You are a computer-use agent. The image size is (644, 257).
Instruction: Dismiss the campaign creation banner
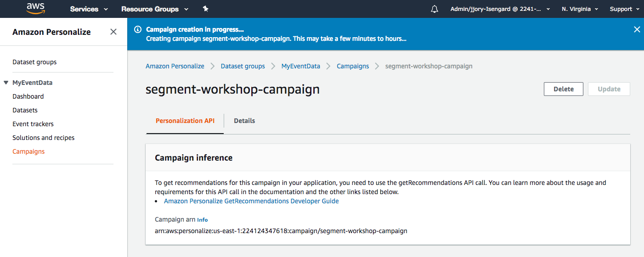click(x=637, y=29)
